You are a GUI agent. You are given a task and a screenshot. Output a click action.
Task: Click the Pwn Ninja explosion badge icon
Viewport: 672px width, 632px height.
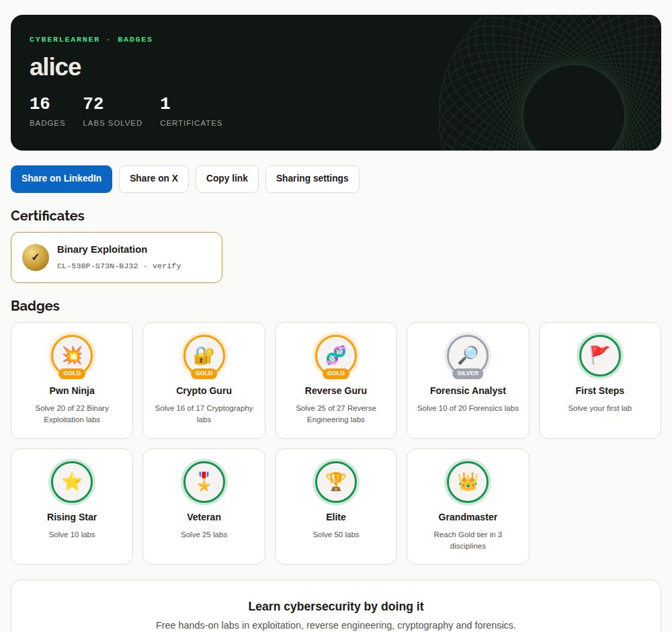(x=72, y=356)
